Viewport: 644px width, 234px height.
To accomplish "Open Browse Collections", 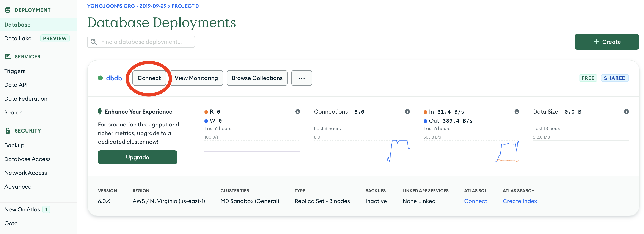I will click(257, 78).
